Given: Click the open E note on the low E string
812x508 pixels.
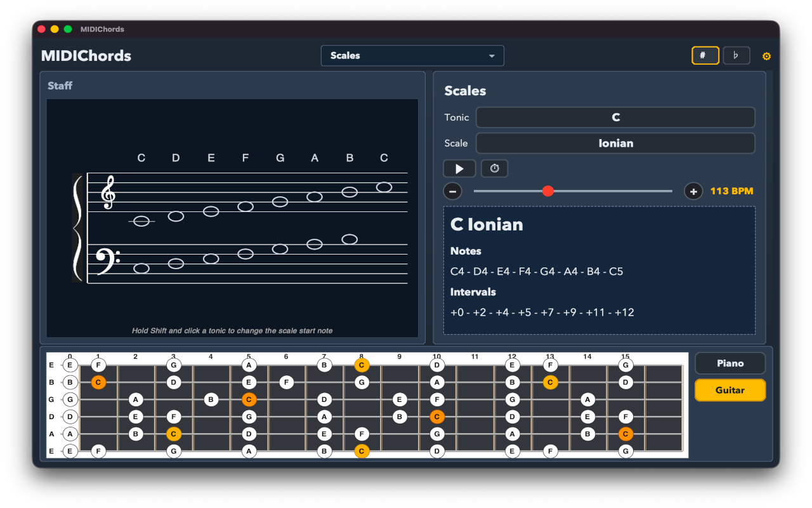Looking at the screenshot, I should point(70,451).
